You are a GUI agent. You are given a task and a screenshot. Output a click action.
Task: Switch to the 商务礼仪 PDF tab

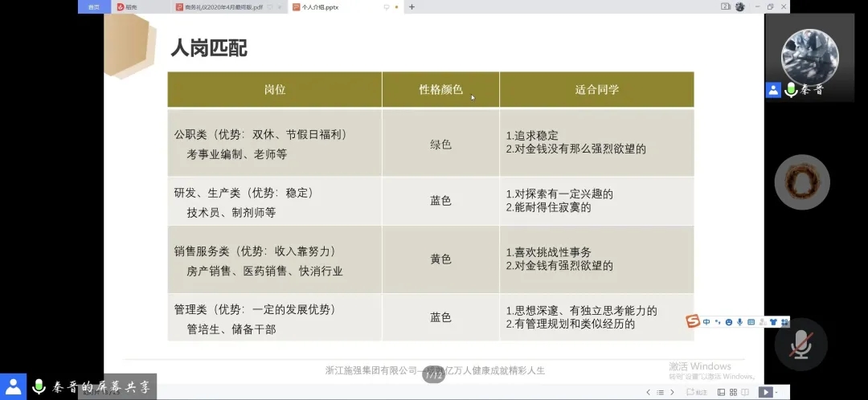pyautogui.click(x=227, y=6)
